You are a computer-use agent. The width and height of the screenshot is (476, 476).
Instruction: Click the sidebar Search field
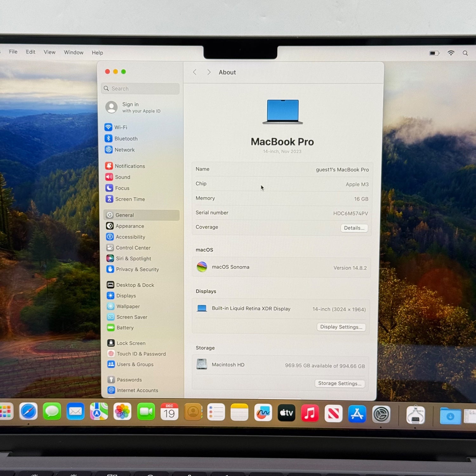pyautogui.click(x=140, y=89)
